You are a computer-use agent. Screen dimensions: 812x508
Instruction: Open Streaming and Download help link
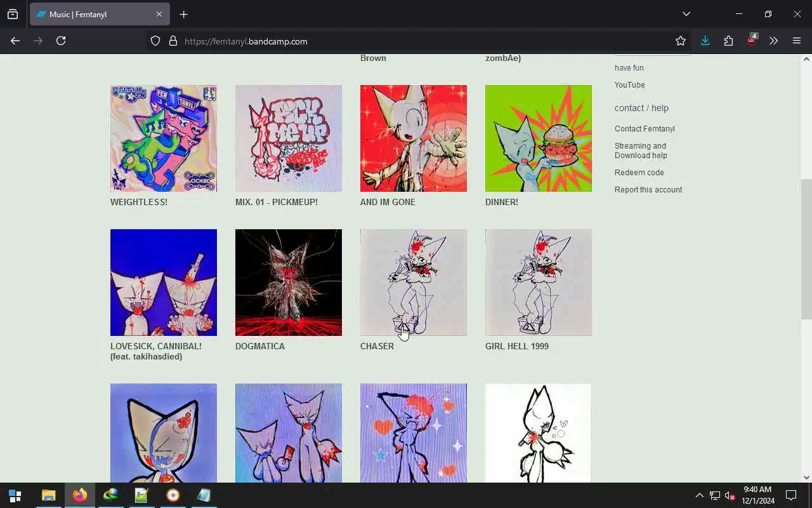pos(641,150)
